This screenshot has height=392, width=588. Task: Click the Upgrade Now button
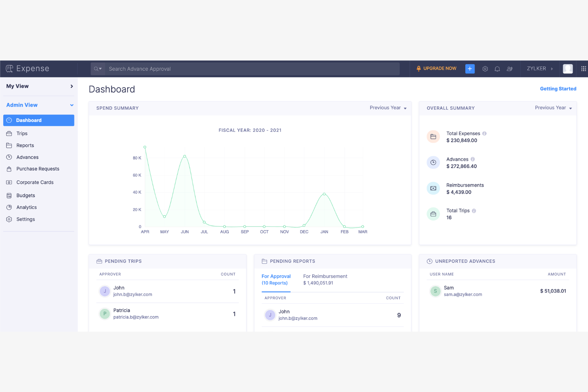click(436, 68)
